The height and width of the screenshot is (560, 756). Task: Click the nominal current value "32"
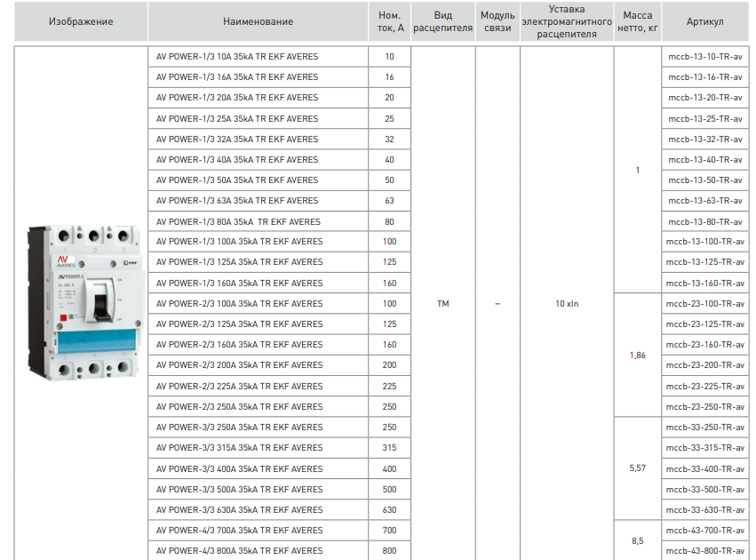click(390, 140)
